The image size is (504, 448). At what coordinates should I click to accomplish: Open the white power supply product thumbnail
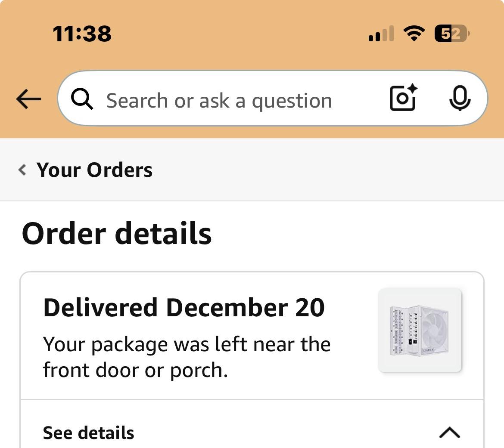click(x=420, y=330)
